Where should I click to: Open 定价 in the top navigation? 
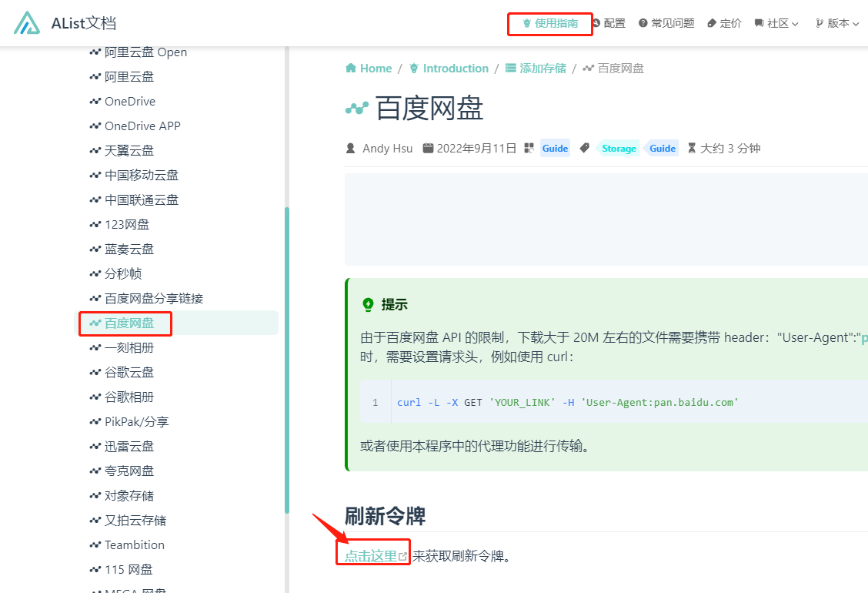pyautogui.click(x=724, y=23)
